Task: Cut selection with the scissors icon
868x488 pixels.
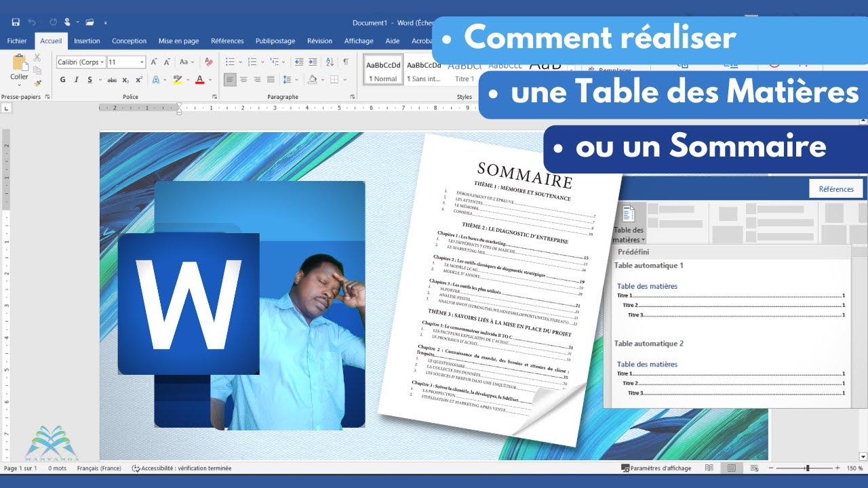Action: pos(37,59)
